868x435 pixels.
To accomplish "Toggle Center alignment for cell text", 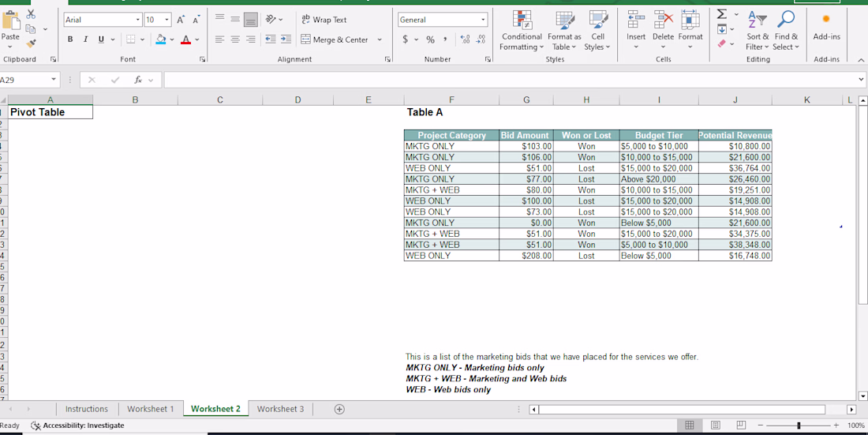I will point(235,39).
